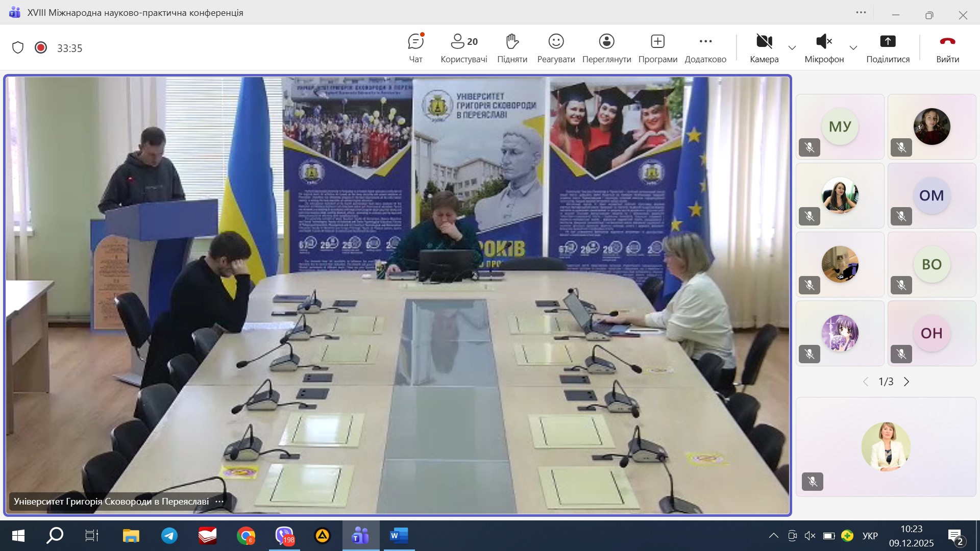Expand camera options dropdown arrow
This screenshot has width=980, height=551.
(792, 48)
